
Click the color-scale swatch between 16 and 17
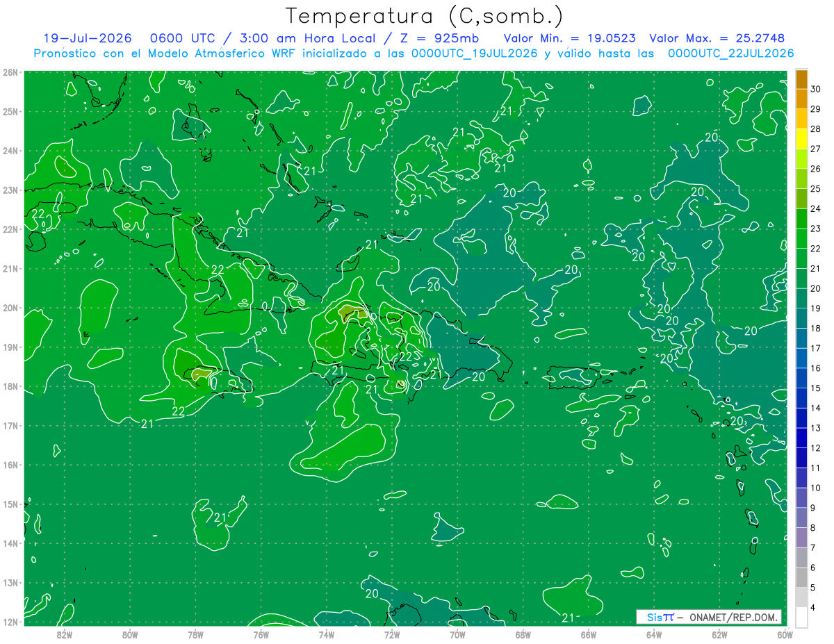pyautogui.click(x=801, y=358)
